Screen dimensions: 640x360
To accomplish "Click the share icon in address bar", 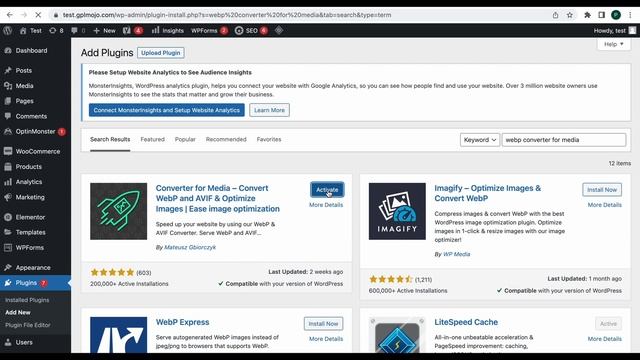I will click(x=555, y=15).
